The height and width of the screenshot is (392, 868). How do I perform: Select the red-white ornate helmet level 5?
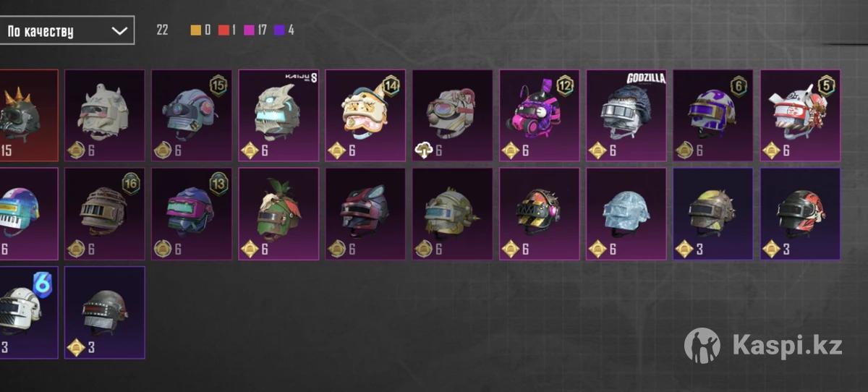[800, 115]
